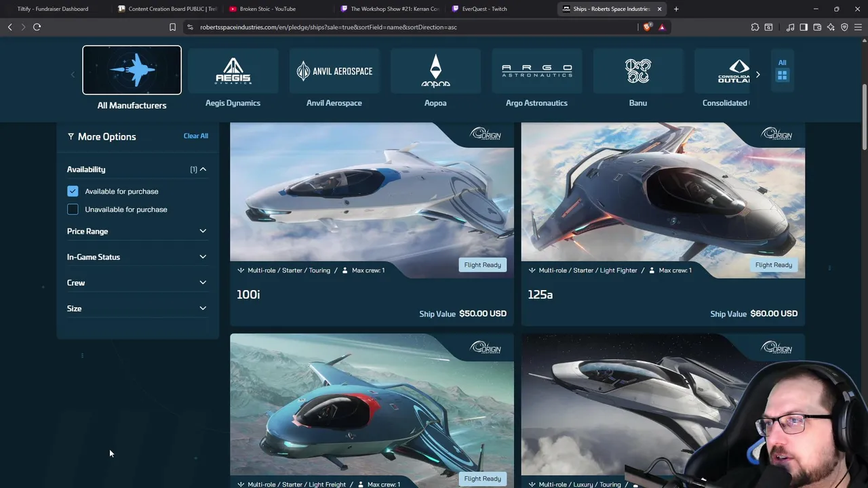Screen dimensions: 868x488
Task: Click Flight Ready badge on 100i card
Action: [x=482, y=265]
